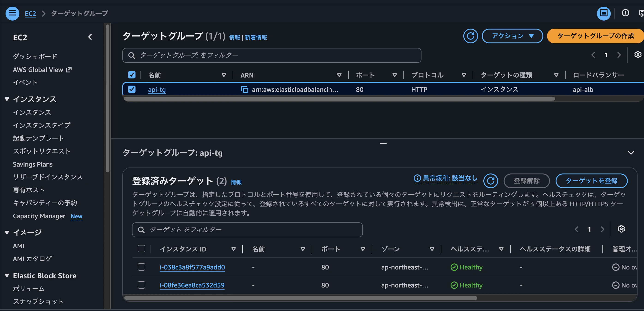Toggle select-all registered targets checkbox
The image size is (644, 311).
141,248
